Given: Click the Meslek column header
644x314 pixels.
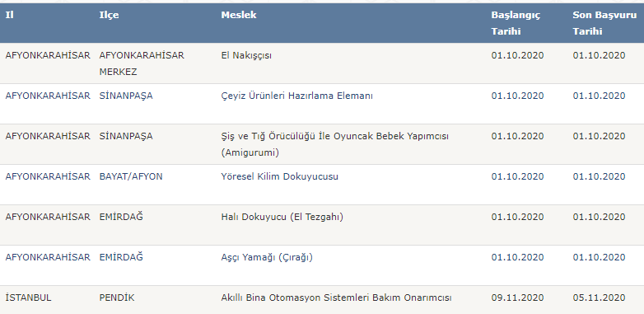Looking at the screenshot, I should click(239, 15).
